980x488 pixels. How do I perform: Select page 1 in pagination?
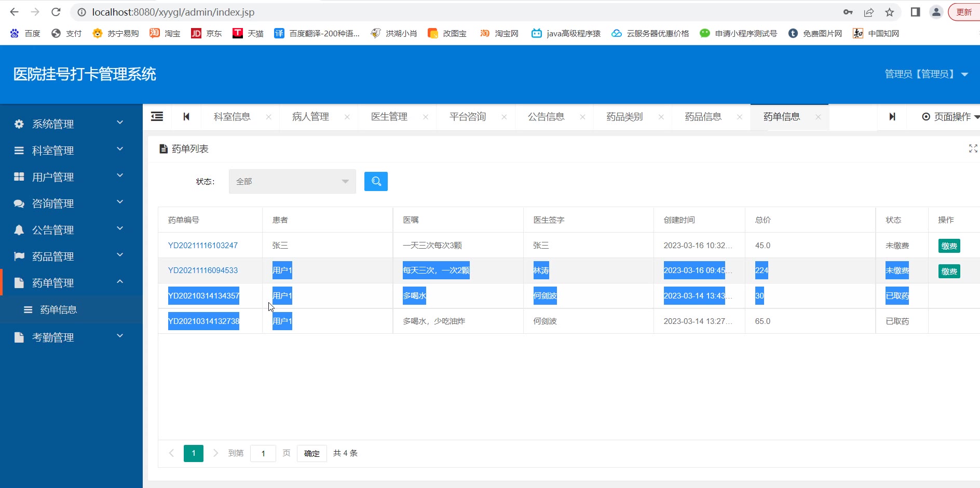click(194, 453)
